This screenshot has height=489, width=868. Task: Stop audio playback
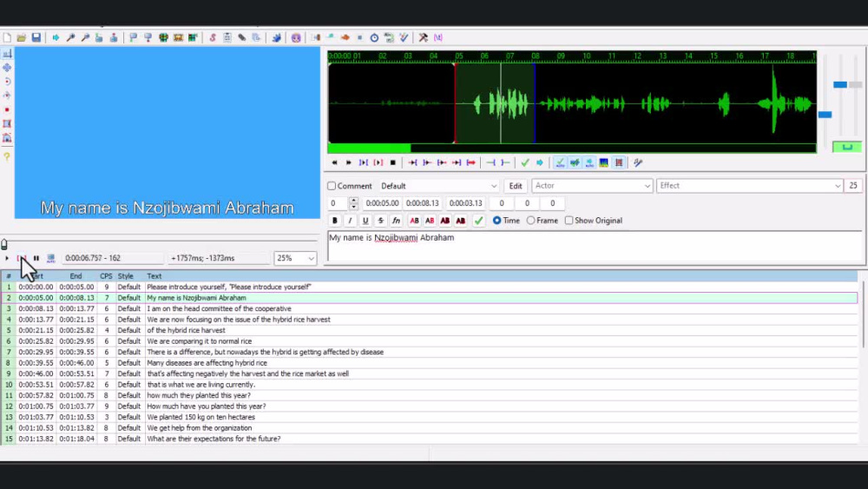pos(393,162)
